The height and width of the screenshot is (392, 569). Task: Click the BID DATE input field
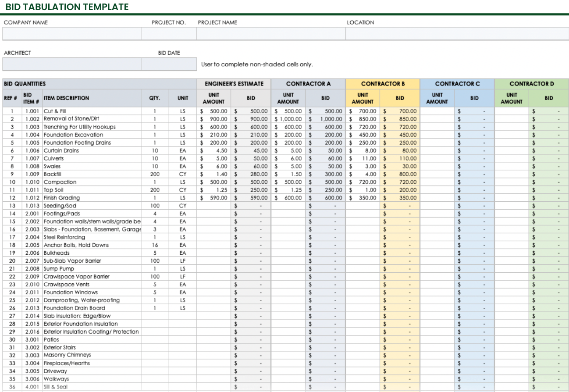click(x=168, y=64)
